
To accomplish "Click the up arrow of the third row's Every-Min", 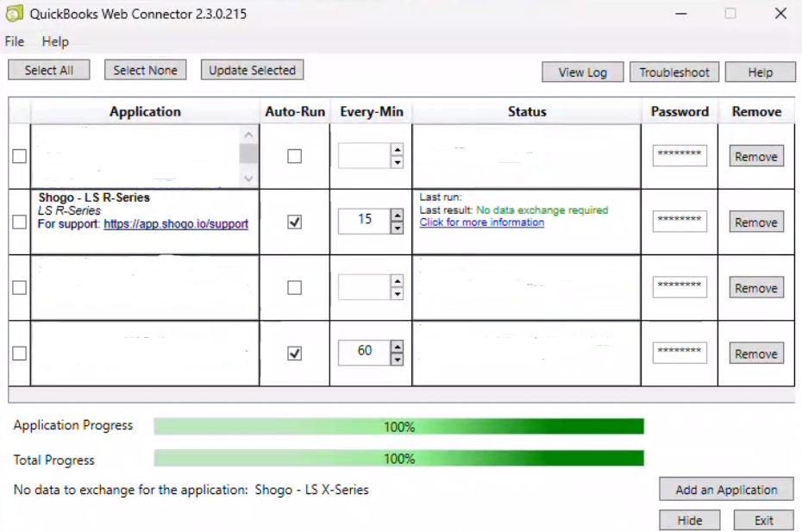I will (x=398, y=281).
